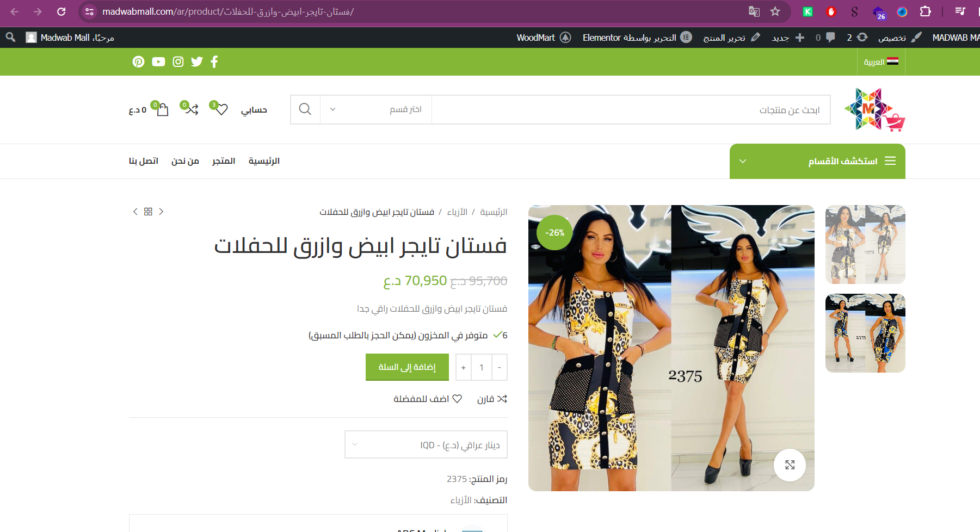The image size is (980, 532).
Task: Click الرئيسية breadcrumb link
Action: click(x=494, y=212)
